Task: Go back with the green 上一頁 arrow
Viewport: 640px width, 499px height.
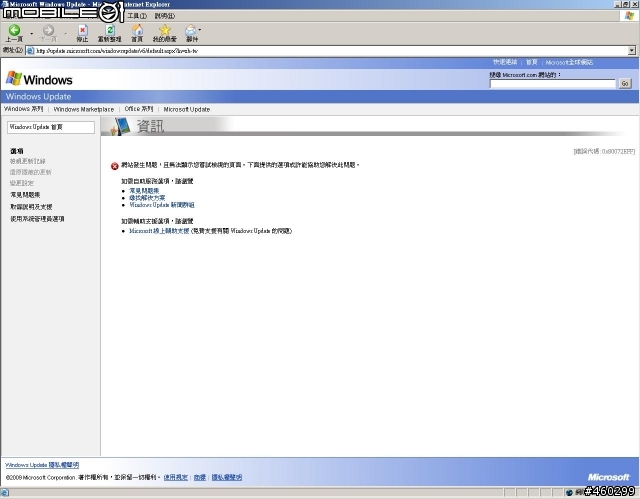Action: tap(14, 33)
